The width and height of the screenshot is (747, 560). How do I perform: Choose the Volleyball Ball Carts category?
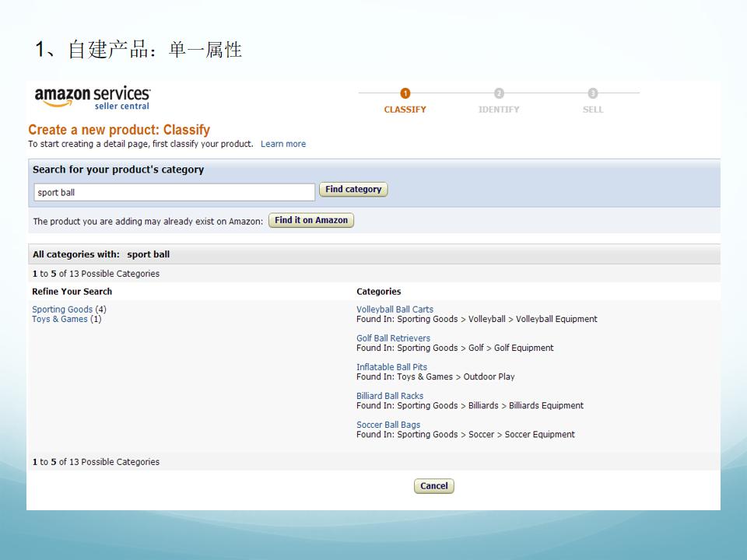click(x=395, y=310)
